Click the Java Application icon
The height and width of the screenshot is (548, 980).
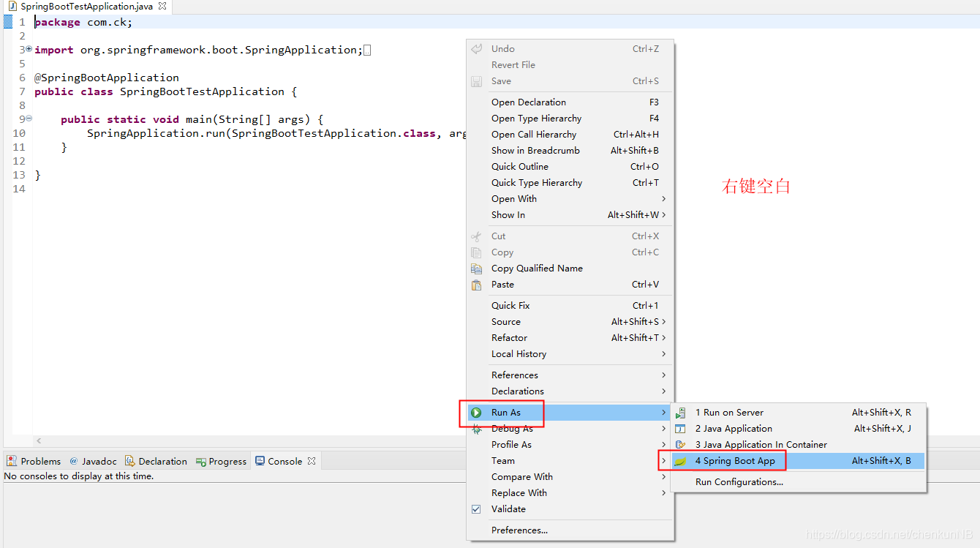(681, 429)
